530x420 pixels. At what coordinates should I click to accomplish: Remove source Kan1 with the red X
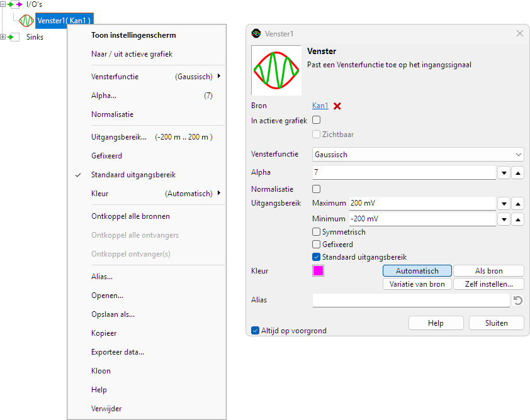[337, 106]
